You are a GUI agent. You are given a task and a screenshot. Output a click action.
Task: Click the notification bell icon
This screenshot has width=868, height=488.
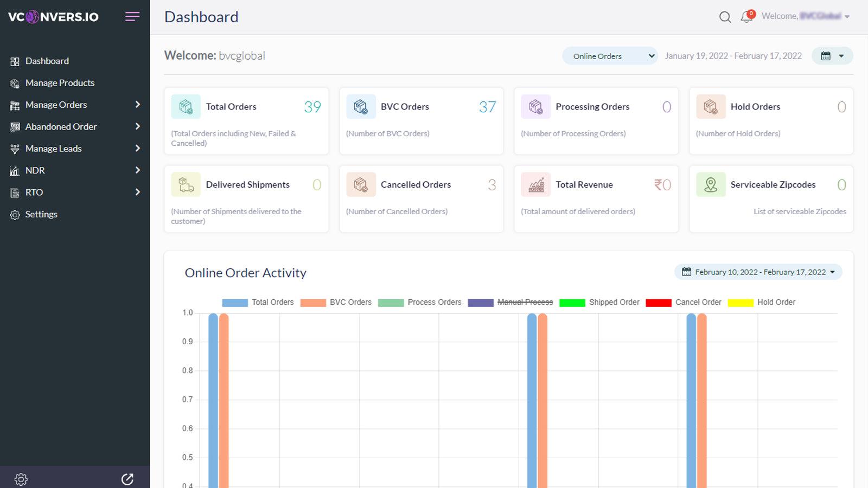tap(746, 17)
